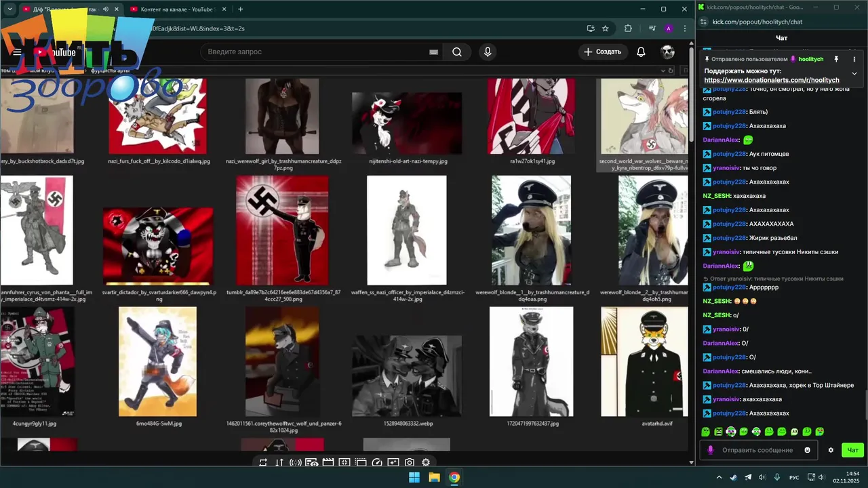Open the YouTube account avatar menu
The height and width of the screenshot is (488, 868).
[668, 52]
